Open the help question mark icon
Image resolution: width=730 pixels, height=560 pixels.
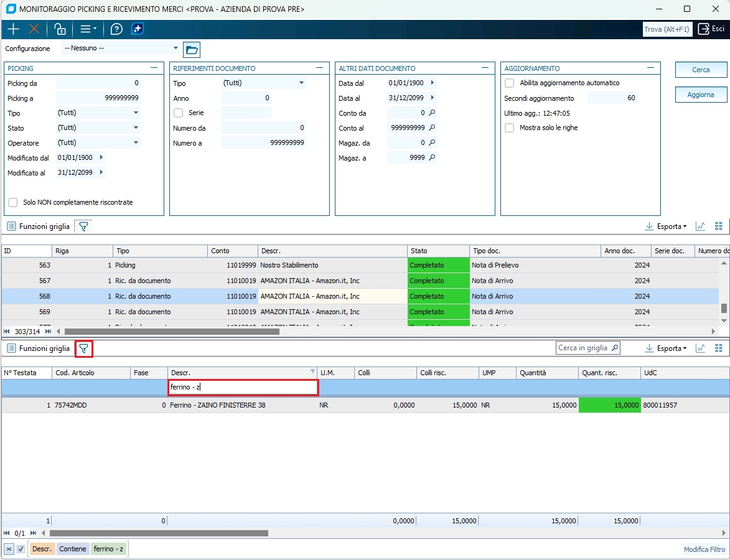point(116,29)
